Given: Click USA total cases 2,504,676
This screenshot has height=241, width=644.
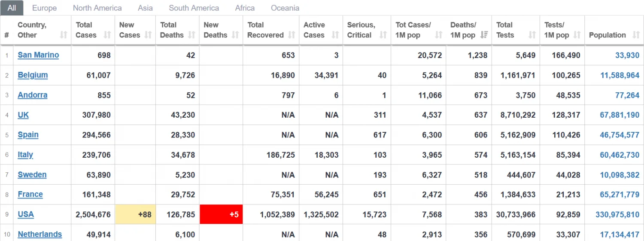Looking at the screenshot, I should tap(93, 214).
